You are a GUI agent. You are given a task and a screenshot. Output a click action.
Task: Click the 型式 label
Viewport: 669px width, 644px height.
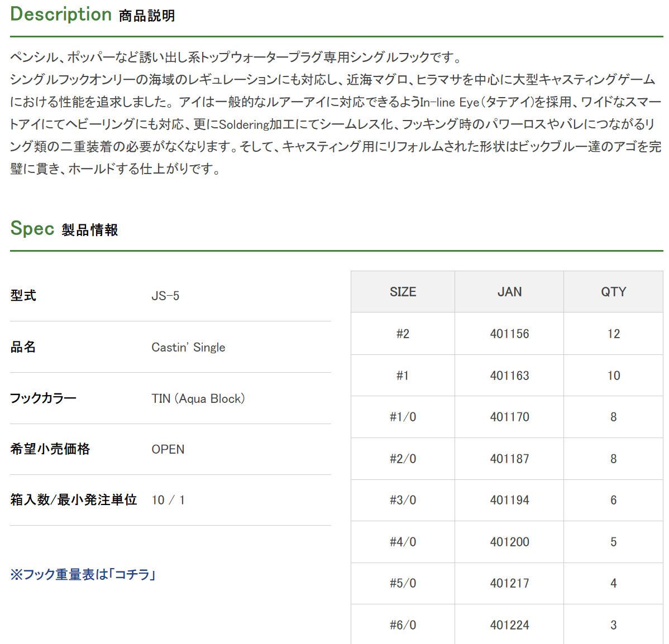click(x=23, y=295)
